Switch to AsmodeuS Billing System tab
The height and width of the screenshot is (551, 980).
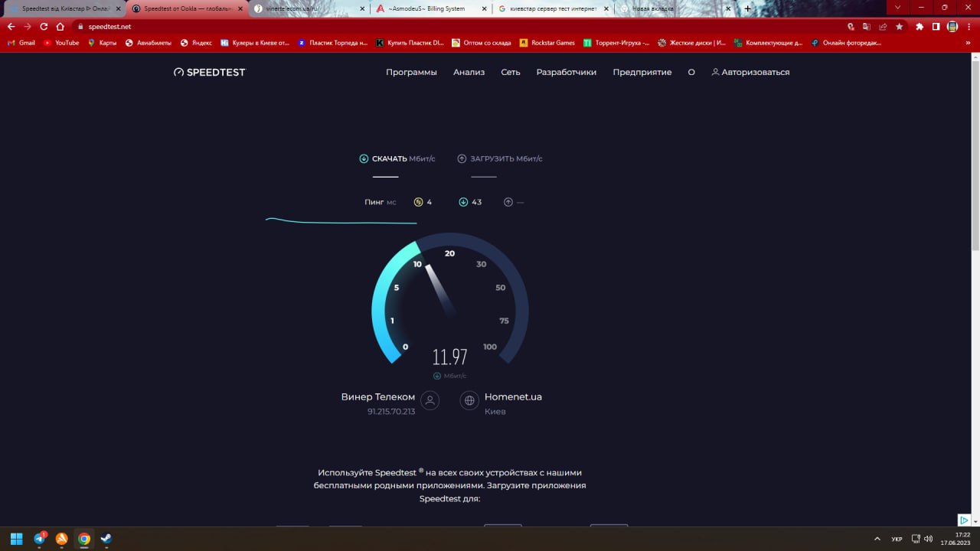click(x=432, y=8)
